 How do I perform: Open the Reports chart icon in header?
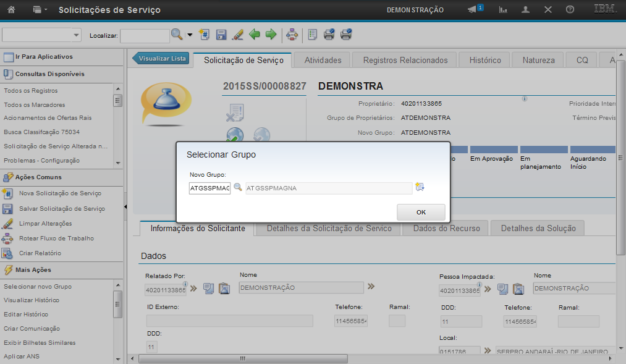504,10
